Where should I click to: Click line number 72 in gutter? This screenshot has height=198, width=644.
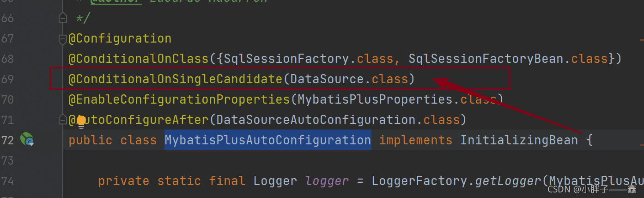[7, 140]
